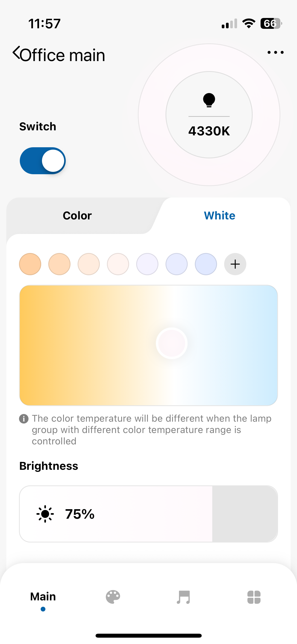Open the four-square grid tab
Image resolution: width=297 pixels, height=644 pixels.
point(254,597)
